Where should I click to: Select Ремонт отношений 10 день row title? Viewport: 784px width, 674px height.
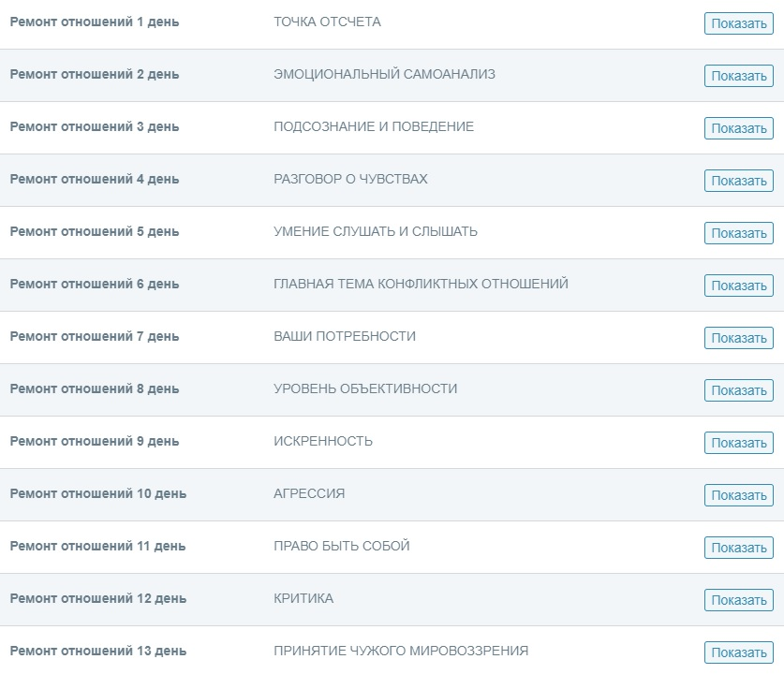[98, 493]
